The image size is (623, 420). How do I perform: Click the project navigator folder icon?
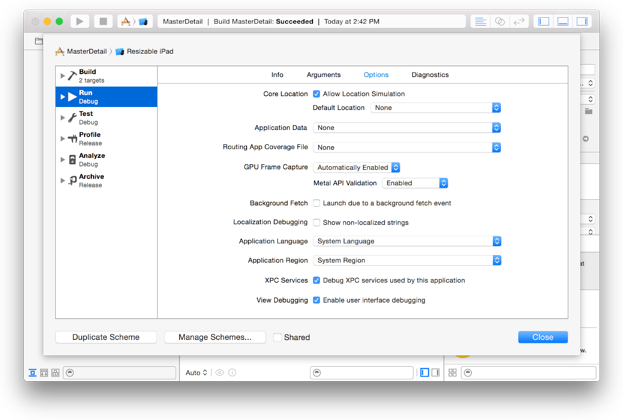click(x=39, y=41)
